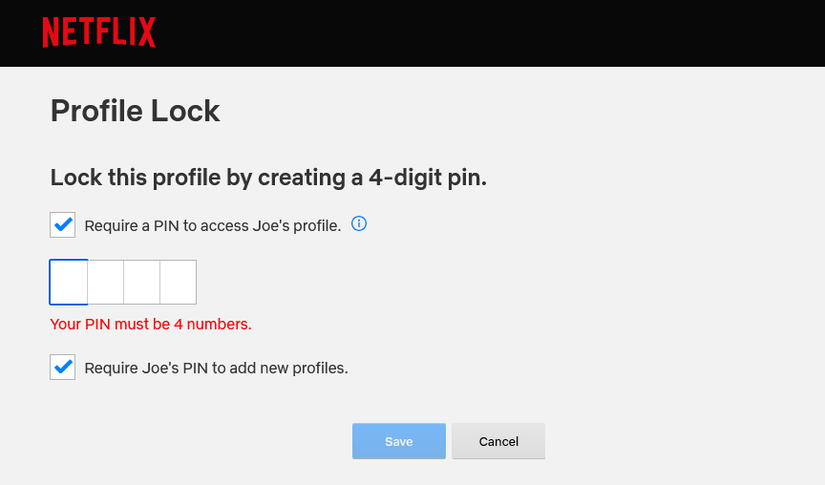Uncheck Require a PIN to access Joe's profile
Screen dimensions: 825x485
[63, 225]
